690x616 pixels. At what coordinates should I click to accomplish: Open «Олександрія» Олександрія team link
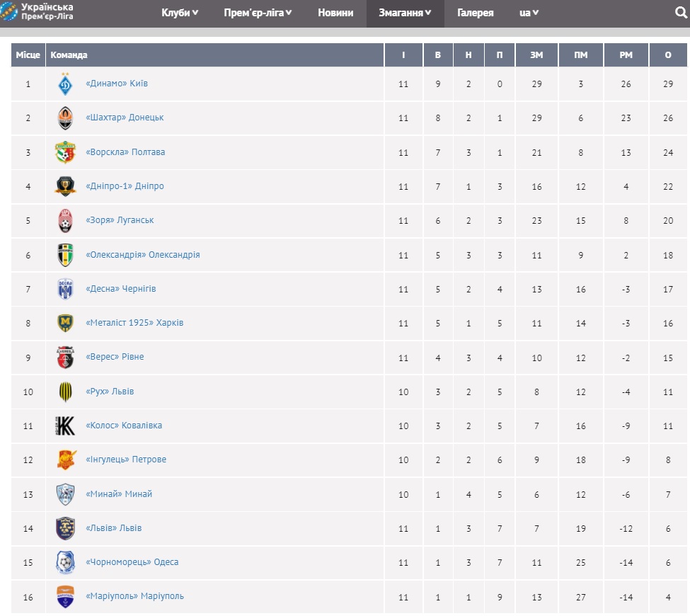pos(143,255)
